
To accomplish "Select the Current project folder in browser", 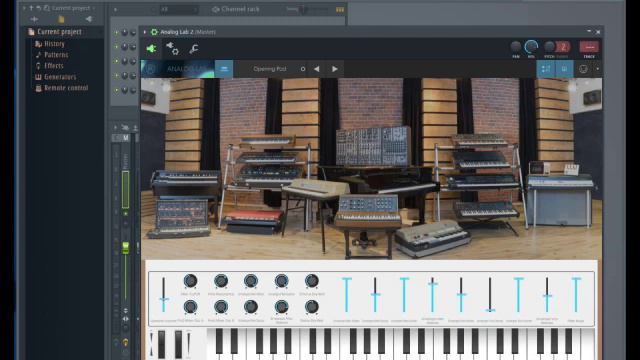I will tap(56, 32).
